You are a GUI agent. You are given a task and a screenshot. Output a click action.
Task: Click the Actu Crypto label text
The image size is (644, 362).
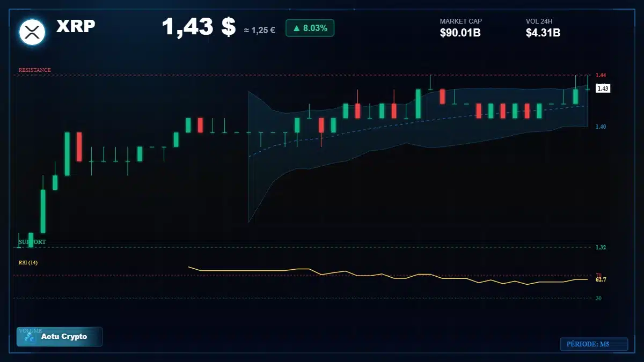tap(64, 337)
